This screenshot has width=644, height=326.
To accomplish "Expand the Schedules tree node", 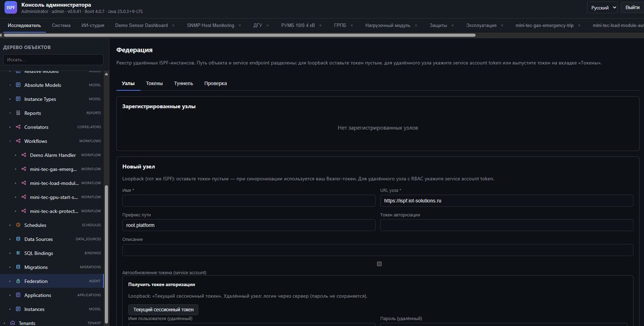I will 10,225.
